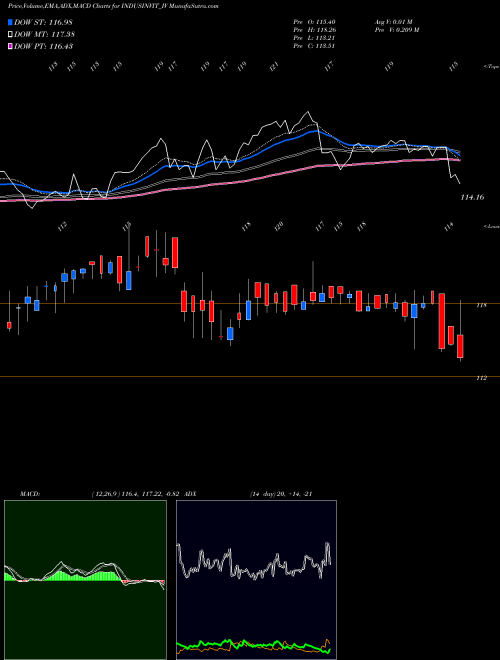Click the 'Pre V: 0.209 M' value

coord(397,30)
